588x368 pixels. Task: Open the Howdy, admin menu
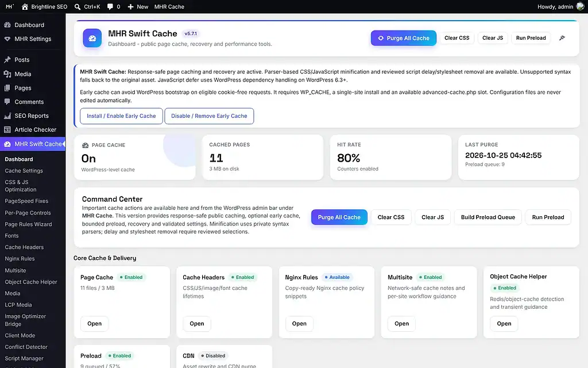coord(560,7)
